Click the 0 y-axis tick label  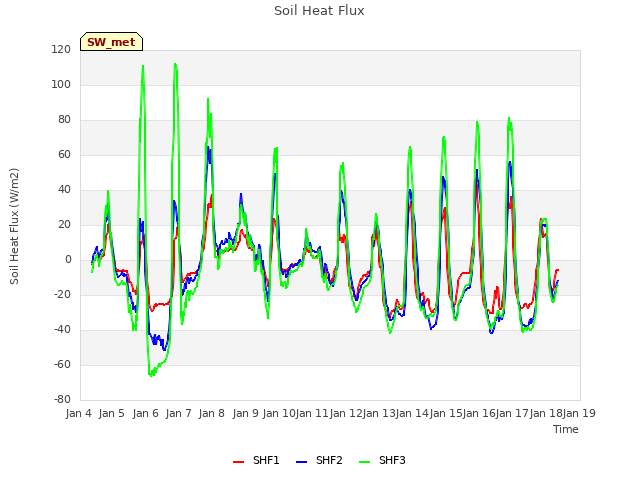pos(68,260)
